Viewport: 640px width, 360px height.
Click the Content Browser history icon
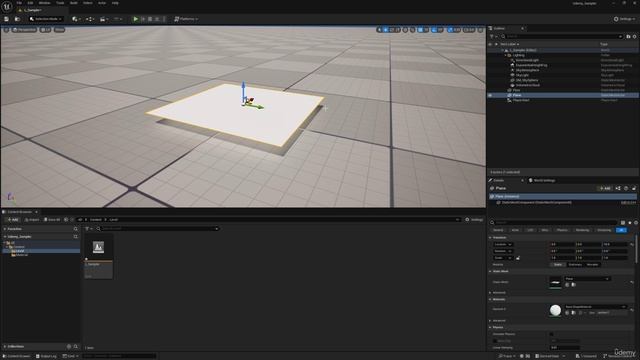66,220
